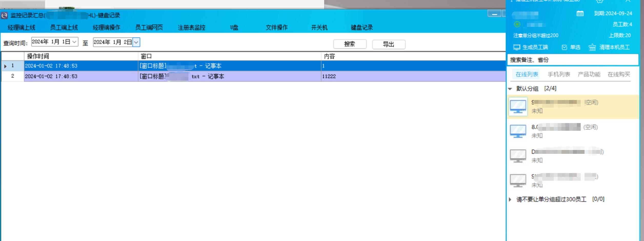Click the 搜索备注、省份 search field
Screen dimensions: 644x241
click(572, 60)
